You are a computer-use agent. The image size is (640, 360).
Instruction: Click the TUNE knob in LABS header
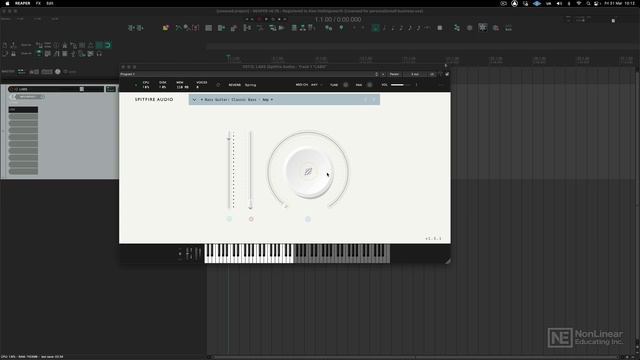pos(346,85)
